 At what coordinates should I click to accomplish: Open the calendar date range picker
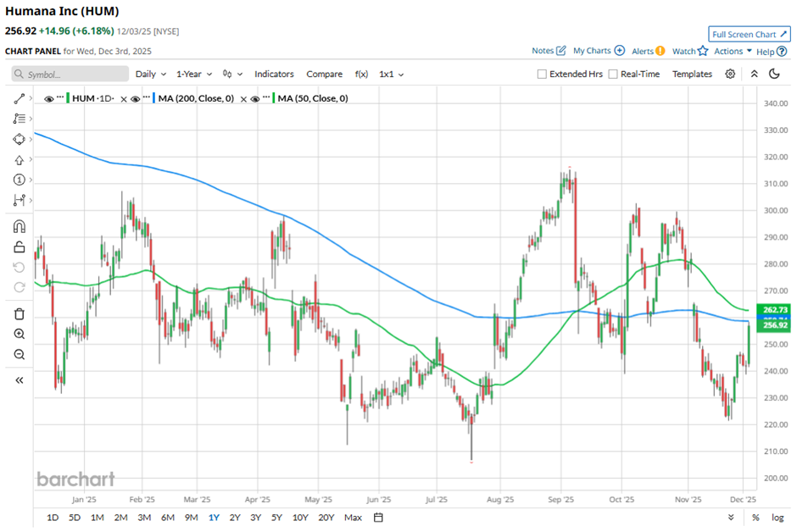click(x=378, y=518)
